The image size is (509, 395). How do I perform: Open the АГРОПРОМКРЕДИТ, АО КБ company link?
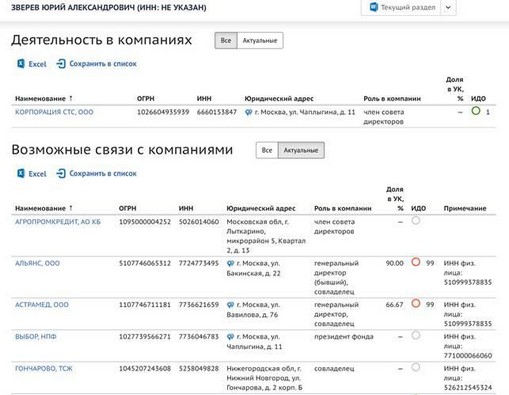(58, 222)
